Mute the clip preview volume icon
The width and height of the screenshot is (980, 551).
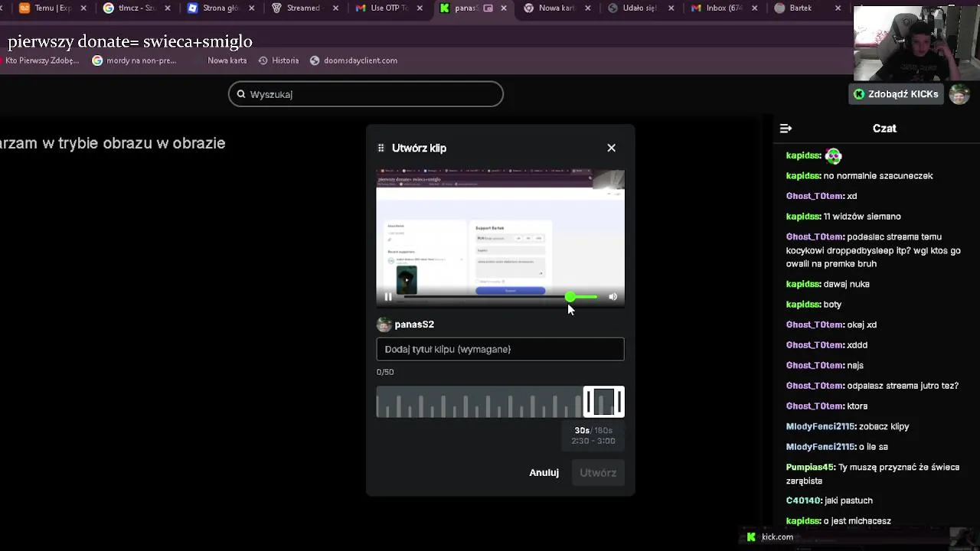pyautogui.click(x=612, y=297)
